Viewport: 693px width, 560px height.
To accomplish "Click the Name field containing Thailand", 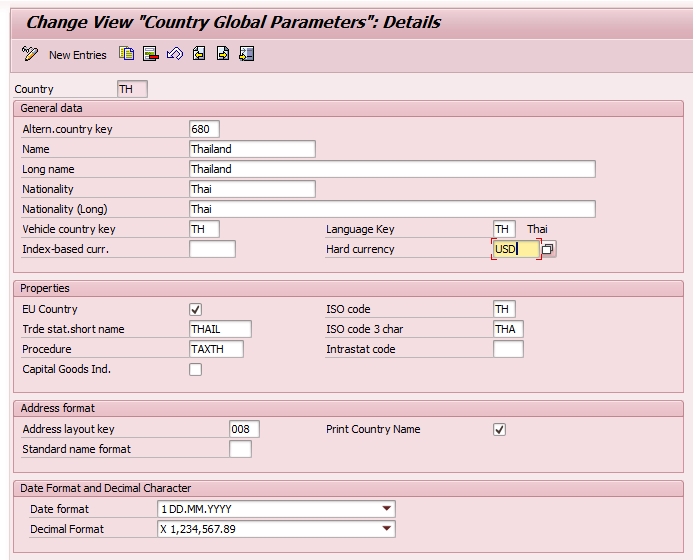I will click(252, 149).
